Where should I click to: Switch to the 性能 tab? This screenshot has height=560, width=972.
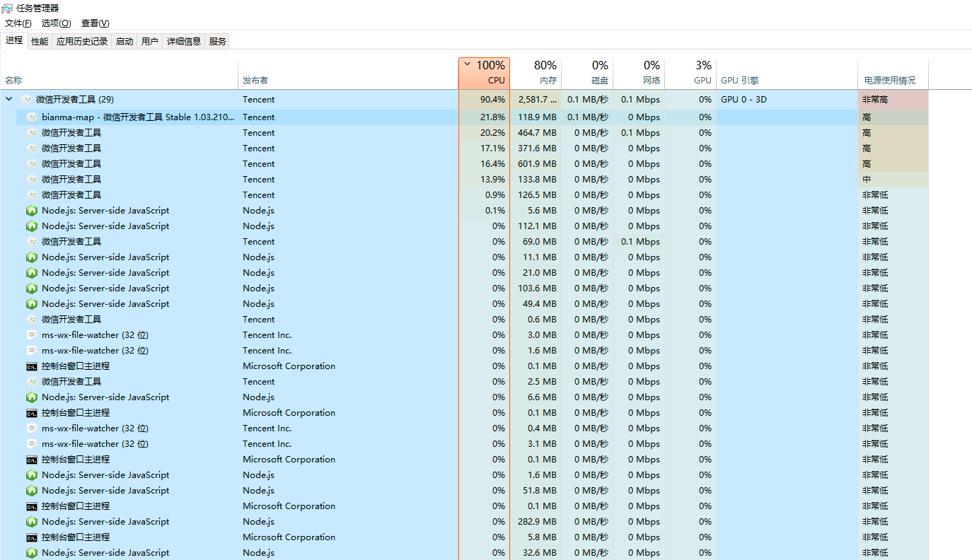tap(40, 42)
